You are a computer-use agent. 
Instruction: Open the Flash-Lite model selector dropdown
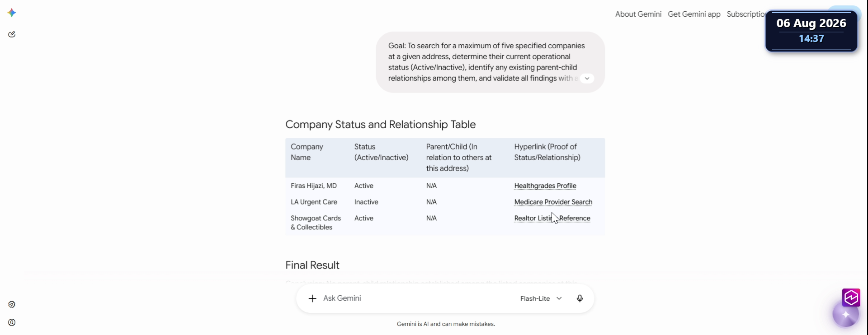pos(541,298)
